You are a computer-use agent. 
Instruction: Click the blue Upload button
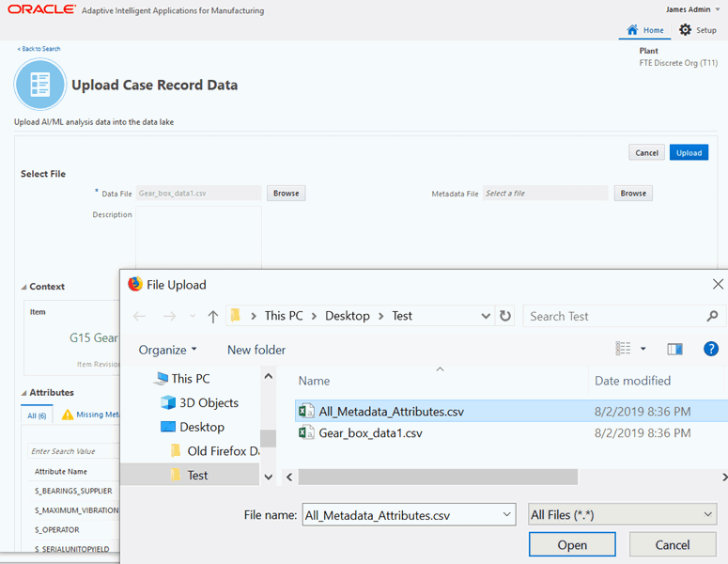pos(689,152)
